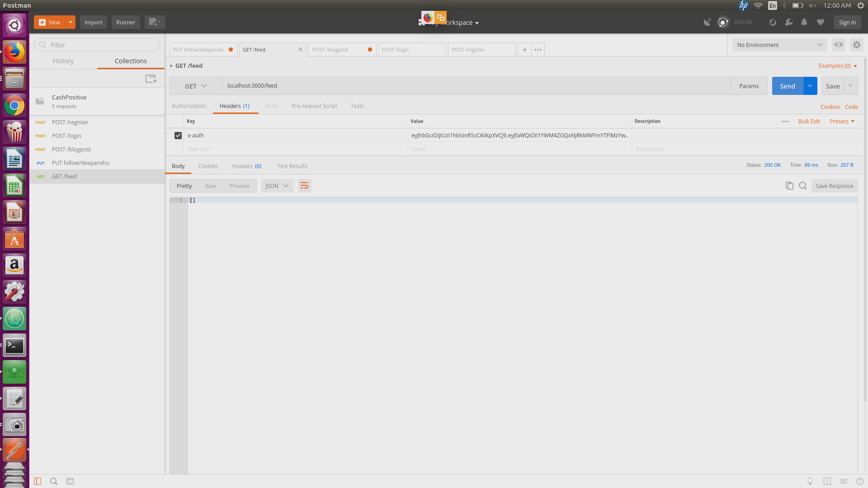Switch to the History tab
This screenshot has height=488, width=868.
click(x=63, y=61)
